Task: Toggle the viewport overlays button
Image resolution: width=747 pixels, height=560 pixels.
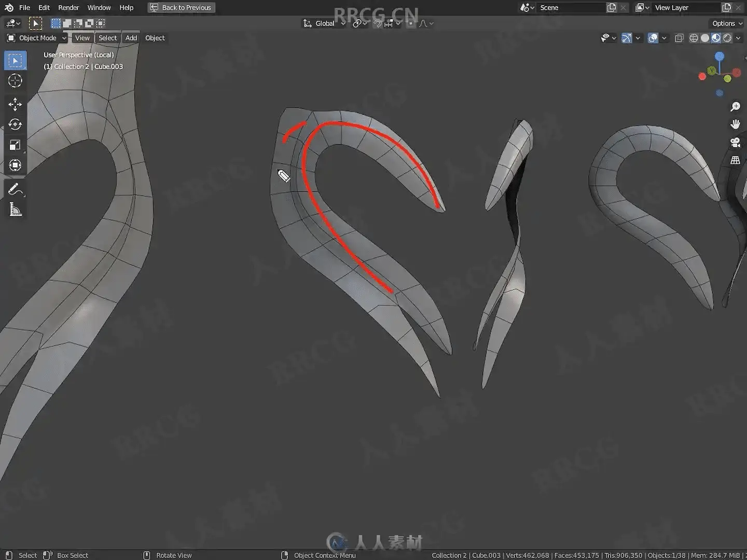Action: click(653, 38)
